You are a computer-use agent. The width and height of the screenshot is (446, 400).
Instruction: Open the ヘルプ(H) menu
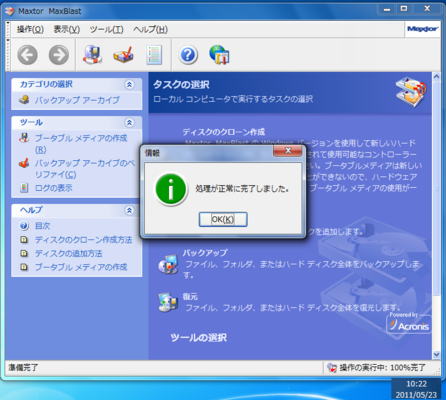[150, 29]
